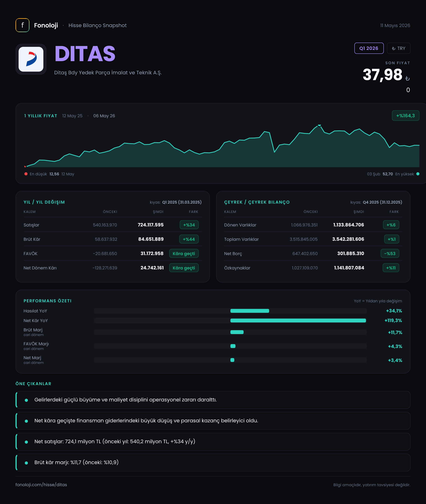The height and width of the screenshot is (504, 426).
Task: Select the Q1 2026 period badge
Action: click(369, 48)
